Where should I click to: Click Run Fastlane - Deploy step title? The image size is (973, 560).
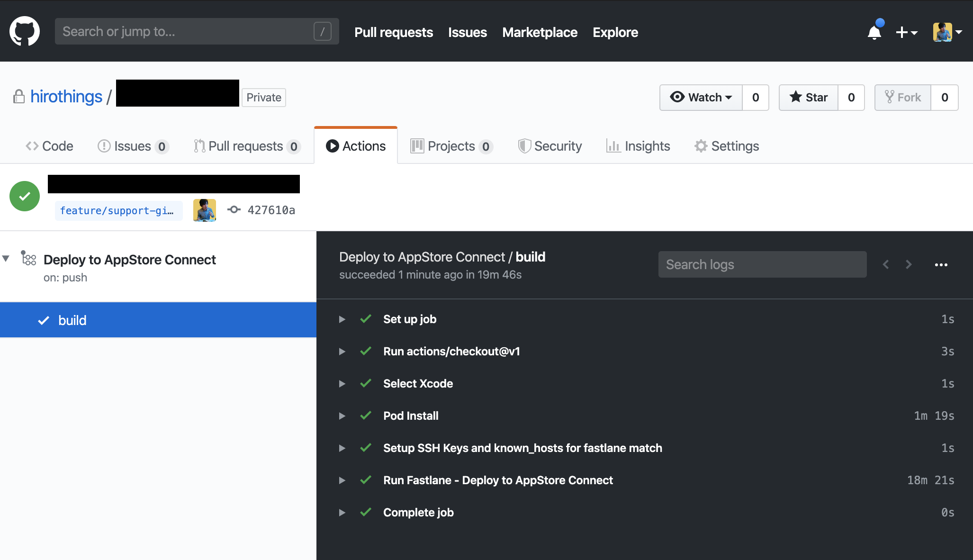[x=498, y=480]
